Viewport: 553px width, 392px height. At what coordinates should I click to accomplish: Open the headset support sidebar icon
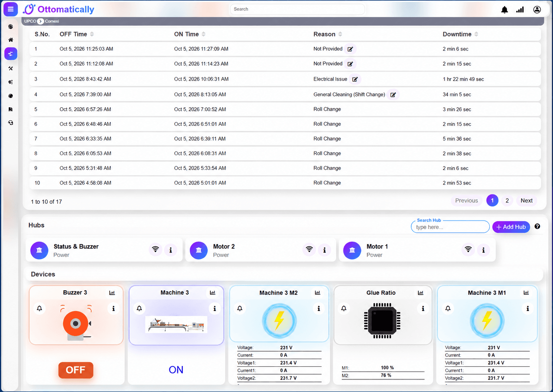11,123
